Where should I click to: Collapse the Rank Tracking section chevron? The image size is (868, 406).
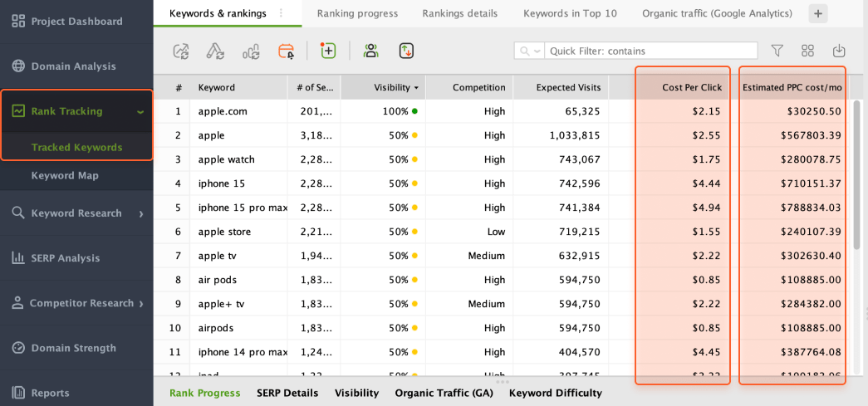click(x=140, y=112)
